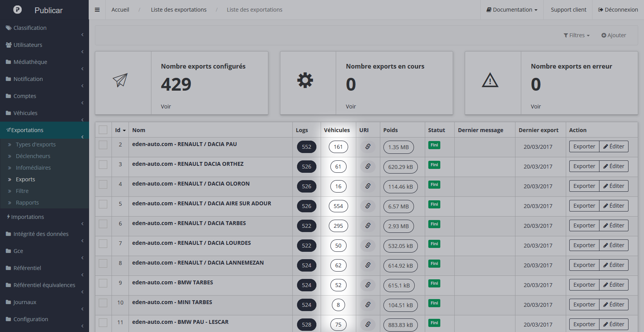Open URI link icon for RENAULT / DACIA LOURDES

point(368,245)
